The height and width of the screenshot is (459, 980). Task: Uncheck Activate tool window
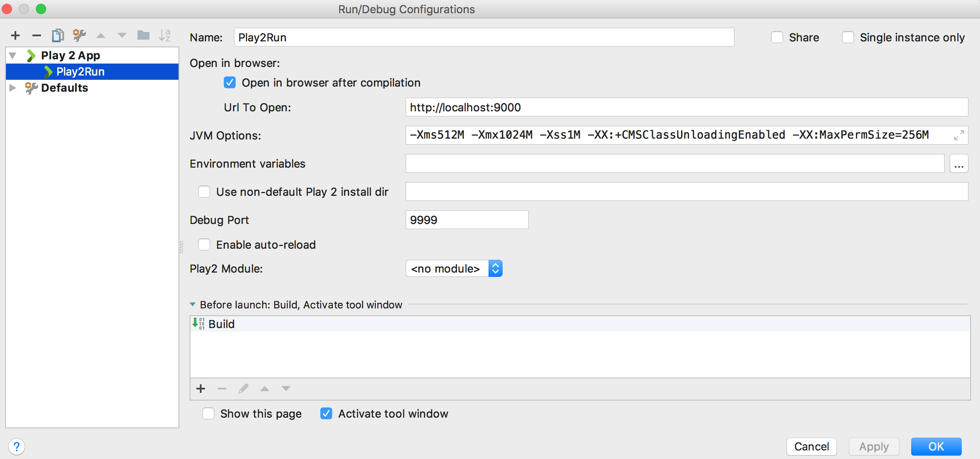[326, 414]
